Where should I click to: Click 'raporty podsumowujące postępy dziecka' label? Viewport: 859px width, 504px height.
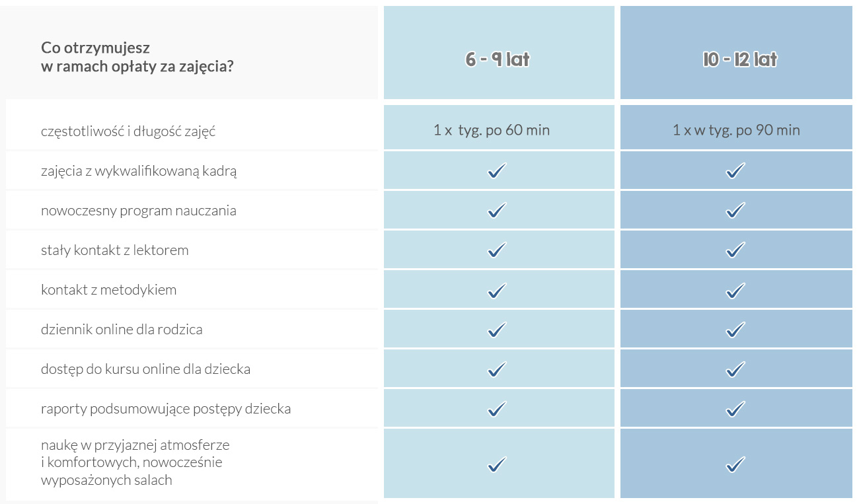tap(166, 409)
